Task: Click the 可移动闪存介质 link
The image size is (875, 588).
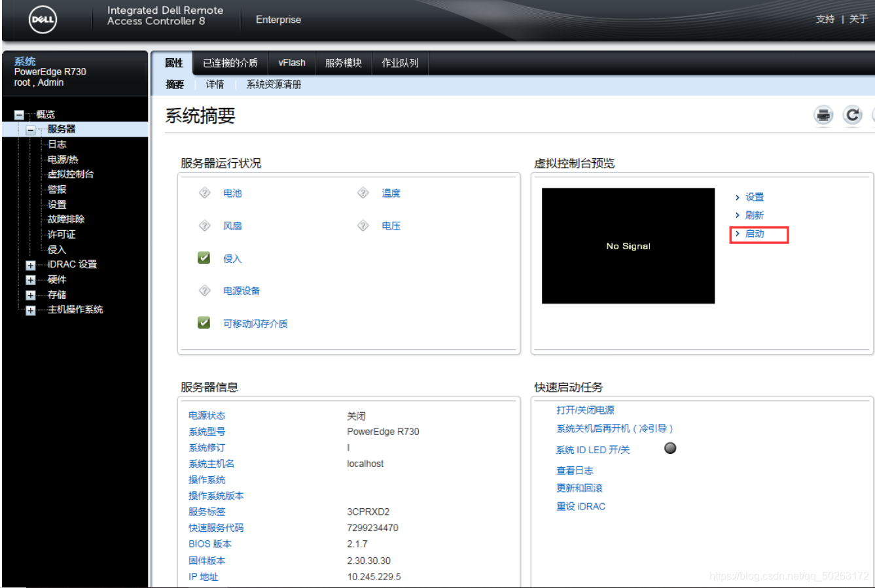Action: coord(255,323)
